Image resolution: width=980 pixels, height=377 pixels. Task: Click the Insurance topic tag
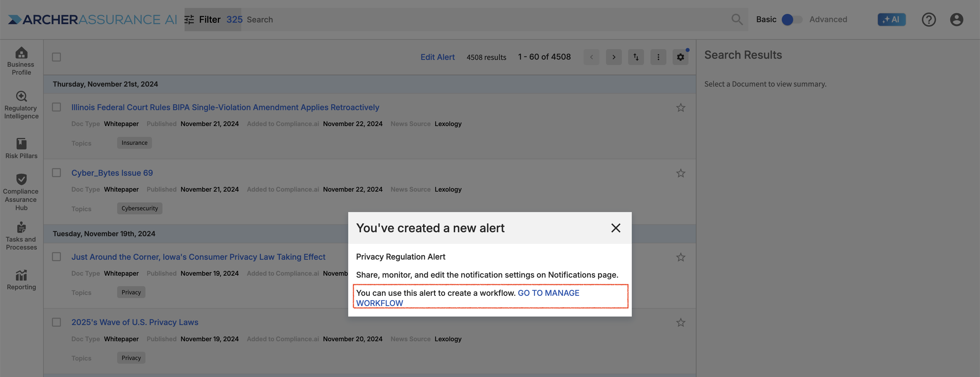[134, 143]
